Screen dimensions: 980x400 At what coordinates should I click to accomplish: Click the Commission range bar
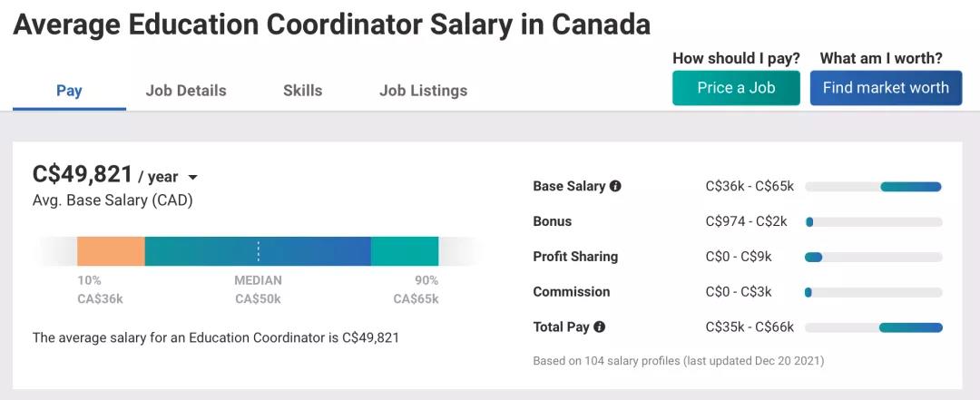tap(808, 292)
